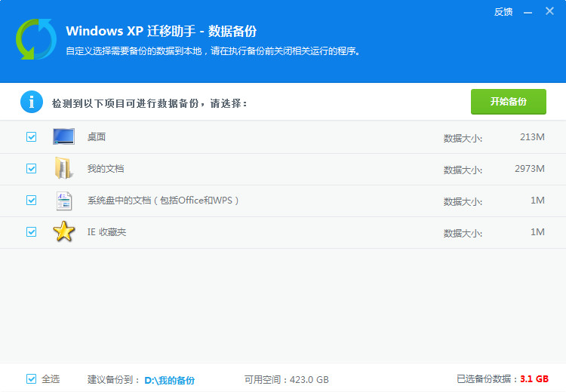Click the 自定义选择需要备份的数据 subtitle text
This screenshot has width=566, height=392.
click(213, 51)
